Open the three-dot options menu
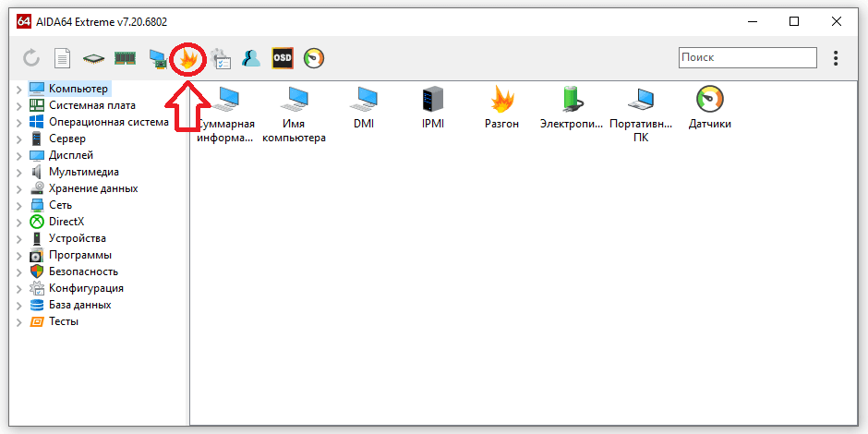The height and width of the screenshot is (434, 868). coord(836,58)
